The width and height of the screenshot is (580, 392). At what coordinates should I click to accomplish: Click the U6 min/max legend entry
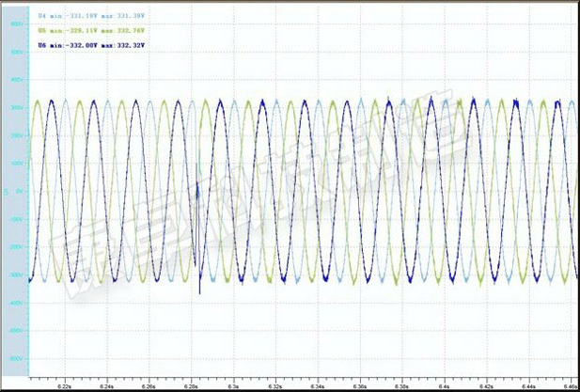pos(92,44)
